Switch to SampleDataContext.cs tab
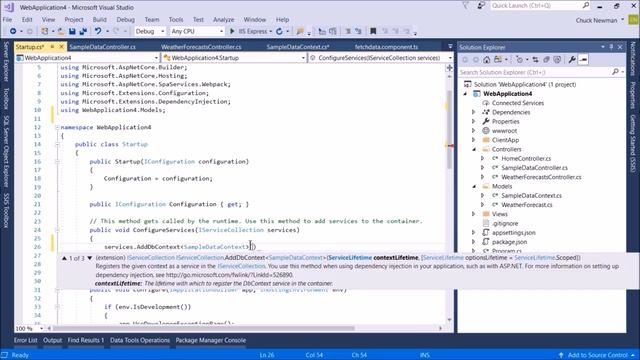Image resolution: width=640 pixels, height=360 pixels. 298,47
